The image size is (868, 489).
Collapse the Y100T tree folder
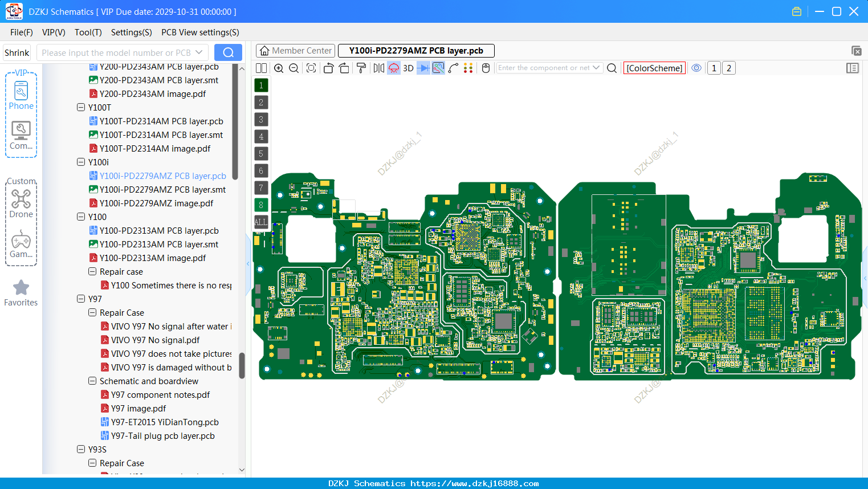pyautogui.click(x=81, y=107)
